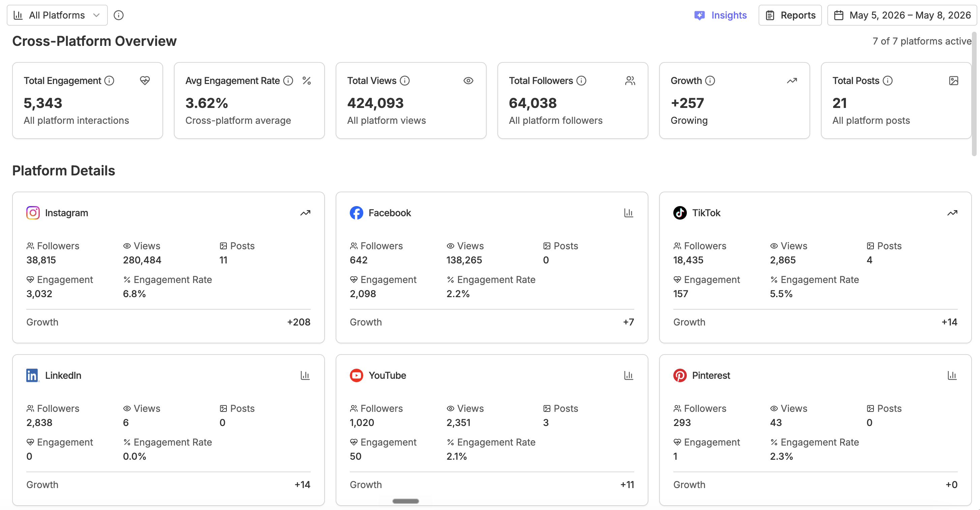
Task: Click the info icon beside All Platforms
Action: coord(119,15)
